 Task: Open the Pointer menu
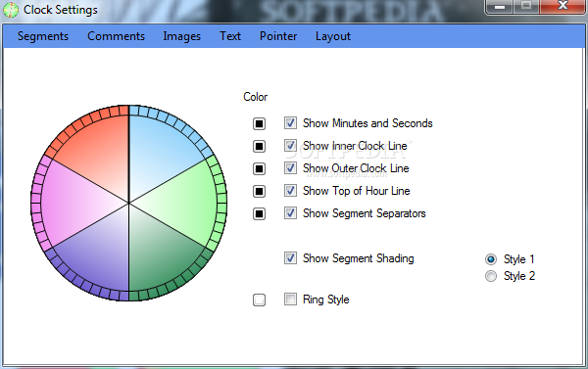[x=278, y=36]
